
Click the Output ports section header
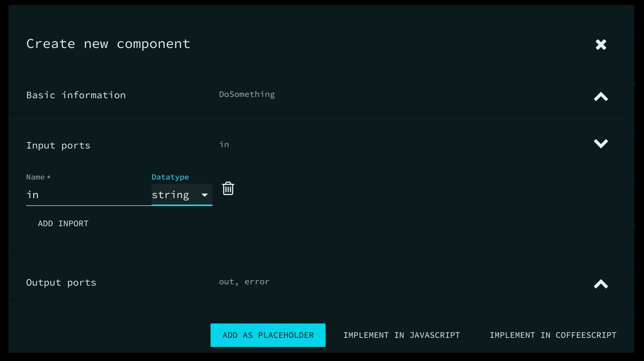[x=61, y=282]
